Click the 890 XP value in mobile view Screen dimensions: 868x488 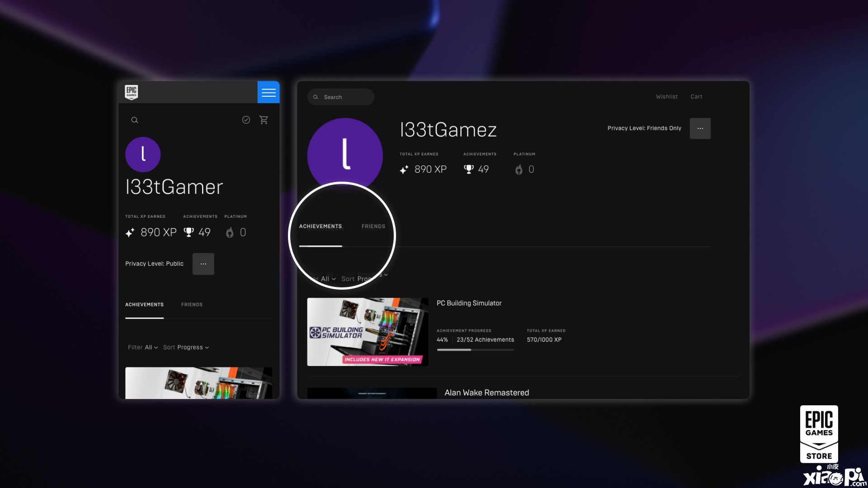(x=158, y=233)
